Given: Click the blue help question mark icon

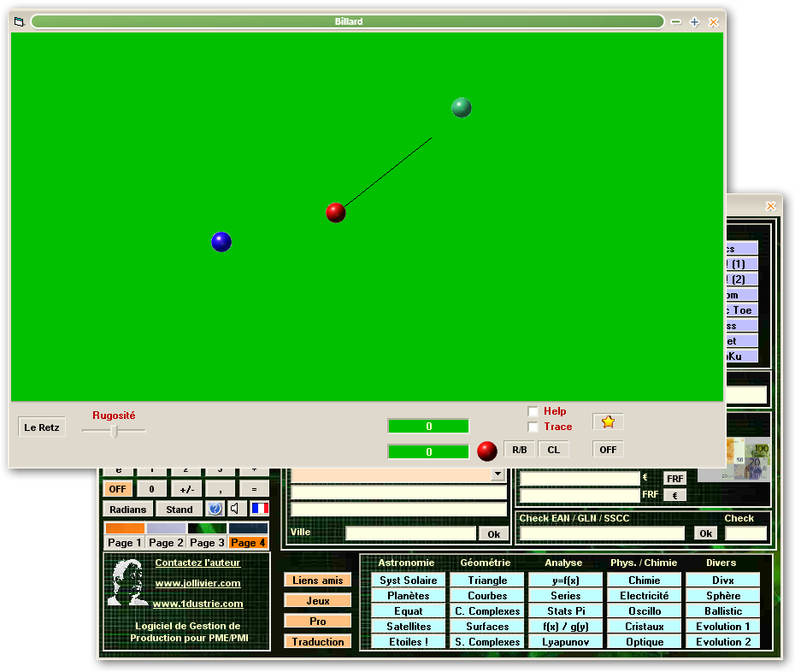Looking at the screenshot, I should [x=215, y=509].
